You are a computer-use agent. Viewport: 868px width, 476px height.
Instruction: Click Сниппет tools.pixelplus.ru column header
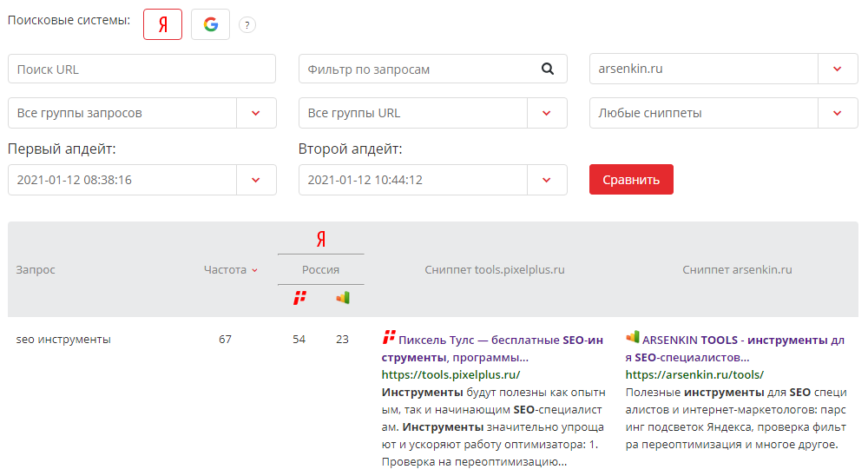[495, 270]
